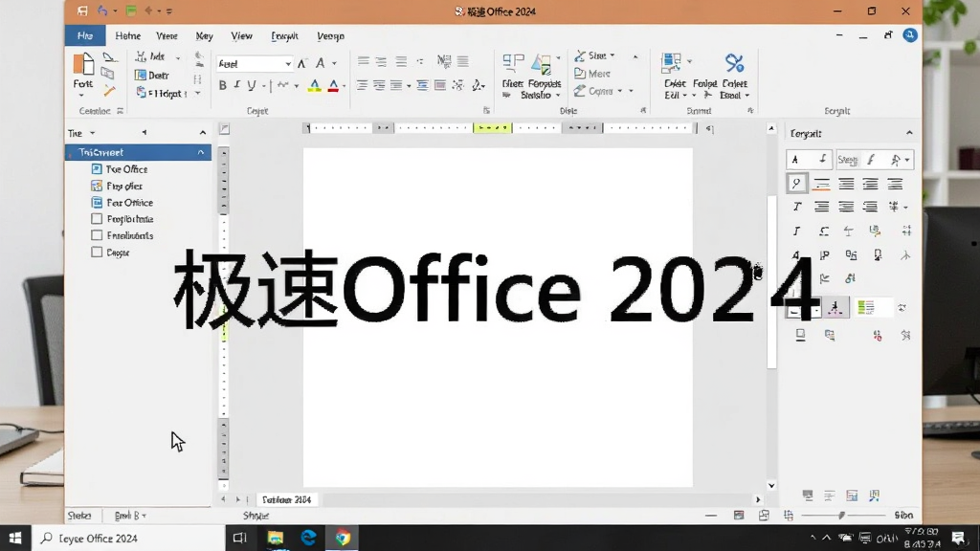Click first align-left icon in paragraph row
980x551 pixels.
coord(363,61)
